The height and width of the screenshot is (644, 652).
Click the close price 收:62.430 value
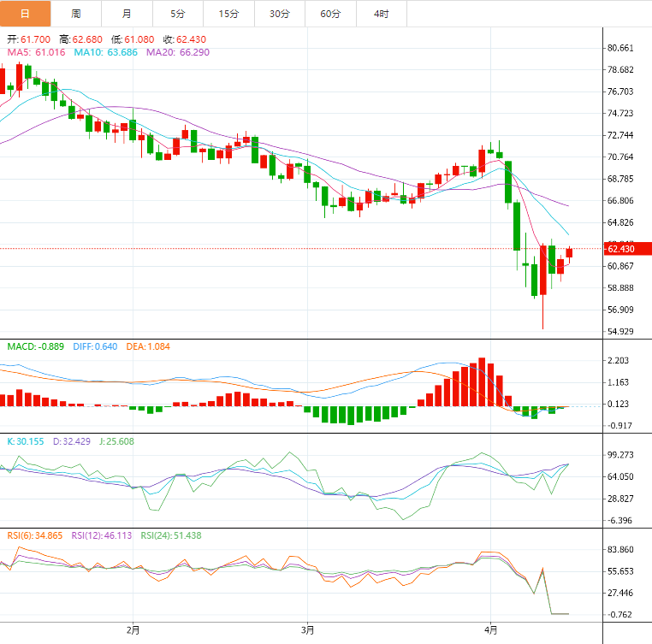click(x=185, y=39)
